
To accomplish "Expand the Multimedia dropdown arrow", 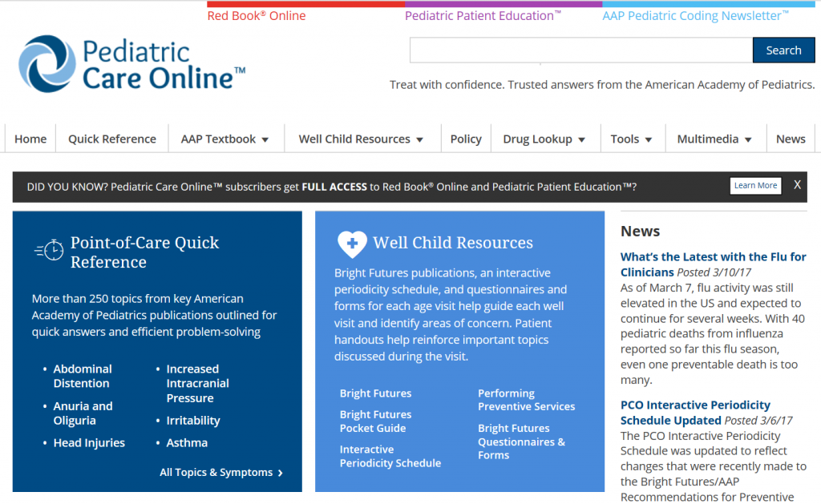I will (x=748, y=139).
